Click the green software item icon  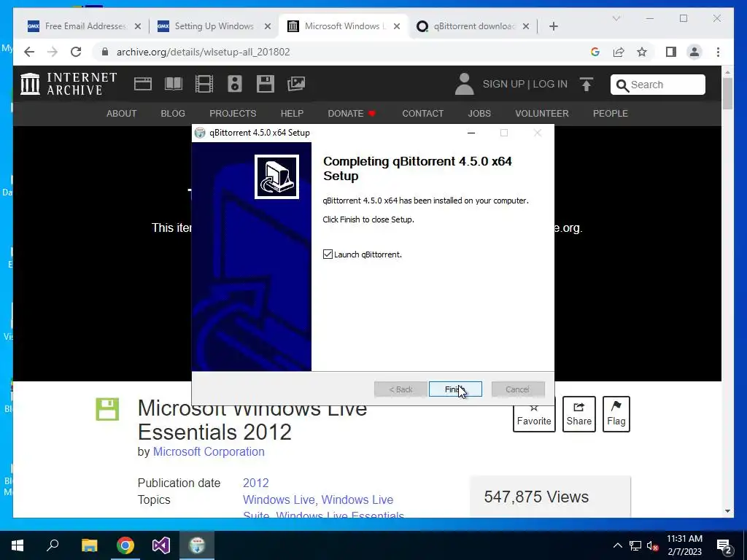click(107, 409)
